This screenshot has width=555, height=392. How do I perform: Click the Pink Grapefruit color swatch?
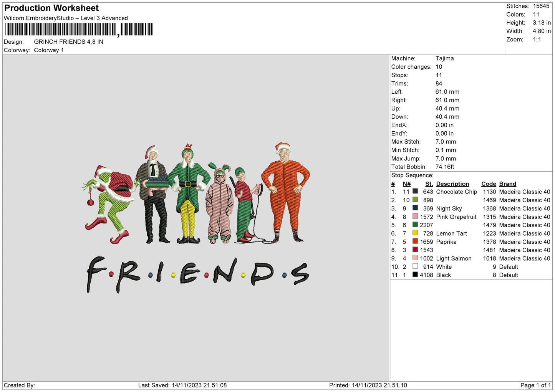click(x=415, y=216)
